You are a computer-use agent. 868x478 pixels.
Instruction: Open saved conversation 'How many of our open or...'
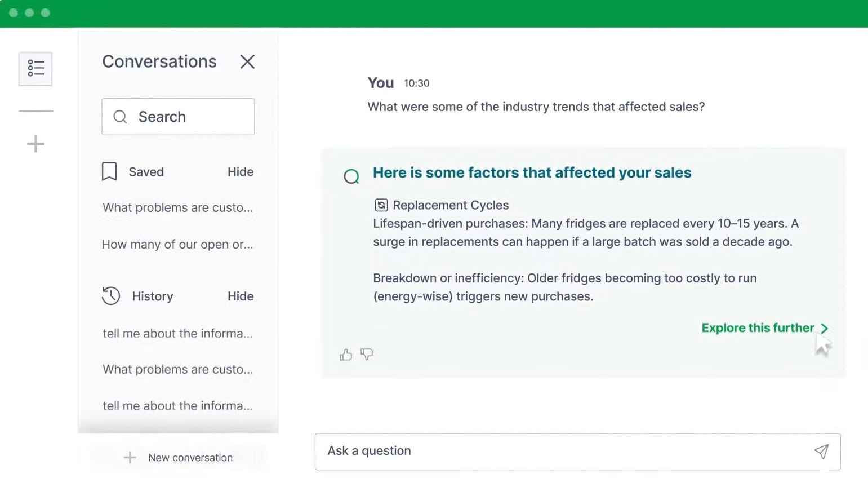click(177, 244)
